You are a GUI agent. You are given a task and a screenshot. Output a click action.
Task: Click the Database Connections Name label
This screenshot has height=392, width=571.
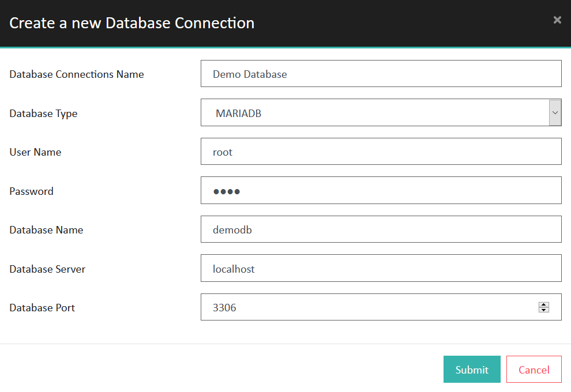[x=77, y=74]
